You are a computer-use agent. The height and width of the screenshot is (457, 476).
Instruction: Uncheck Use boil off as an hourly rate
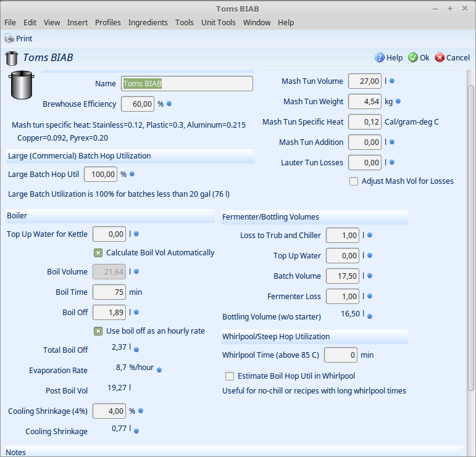[98, 331]
